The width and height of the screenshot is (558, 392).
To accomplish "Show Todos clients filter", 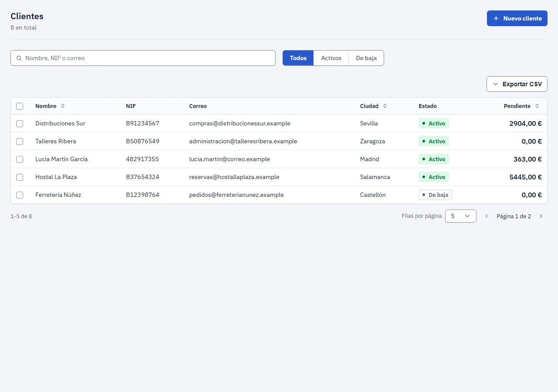I will (298, 58).
